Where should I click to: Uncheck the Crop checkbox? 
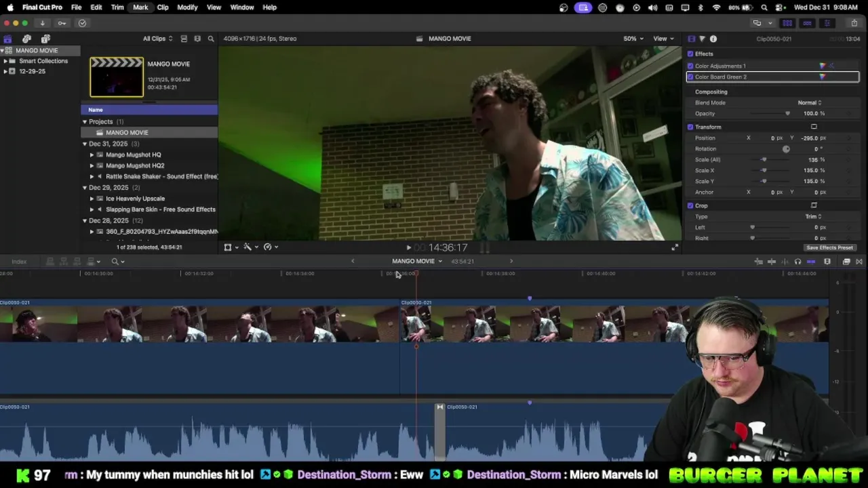pos(690,205)
